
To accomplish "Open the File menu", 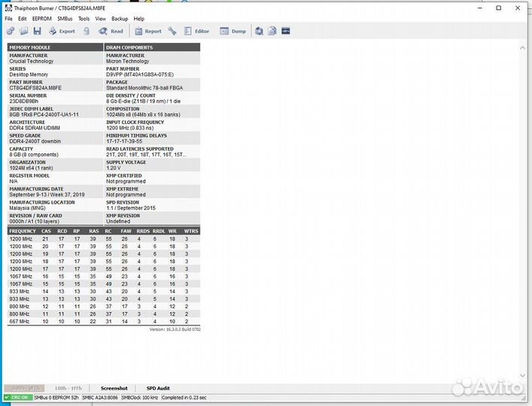I will tap(8, 18).
